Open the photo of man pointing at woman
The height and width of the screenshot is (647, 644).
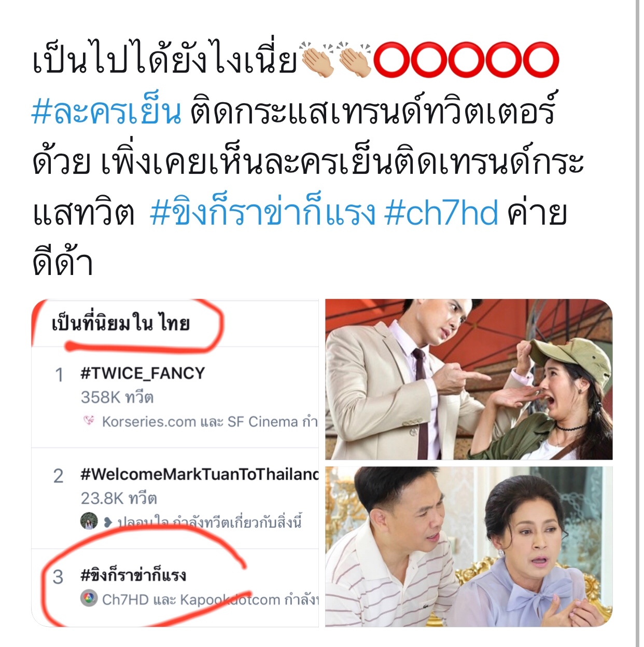click(x=469, y=379)
